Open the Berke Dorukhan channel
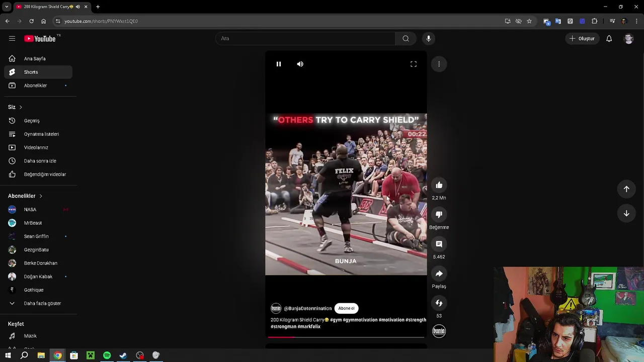Image resolution: width=644 pixels, height=362 pixels. [x=38, y=263]
